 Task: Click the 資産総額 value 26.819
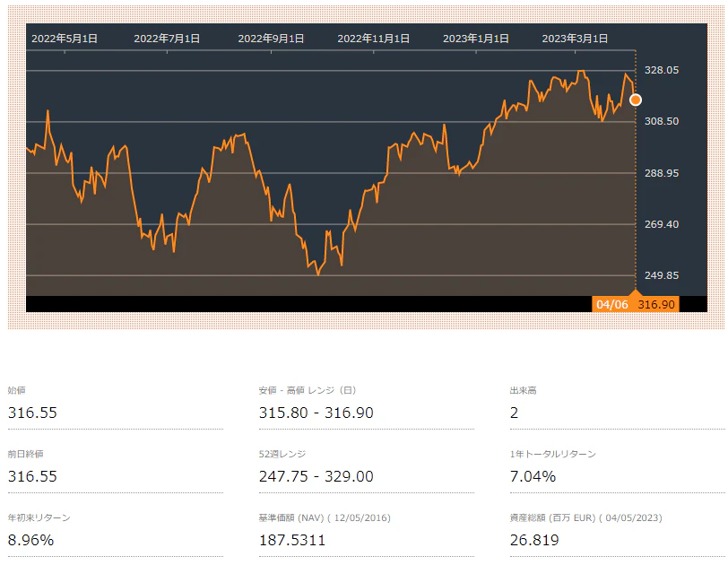[x=534, y=540]
